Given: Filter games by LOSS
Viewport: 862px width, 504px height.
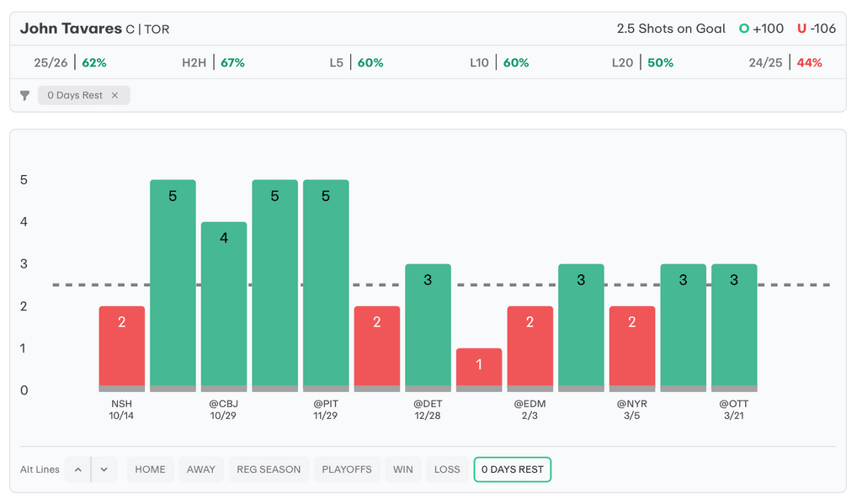Looking at the screenshot, I should click(x=447, y=470).
